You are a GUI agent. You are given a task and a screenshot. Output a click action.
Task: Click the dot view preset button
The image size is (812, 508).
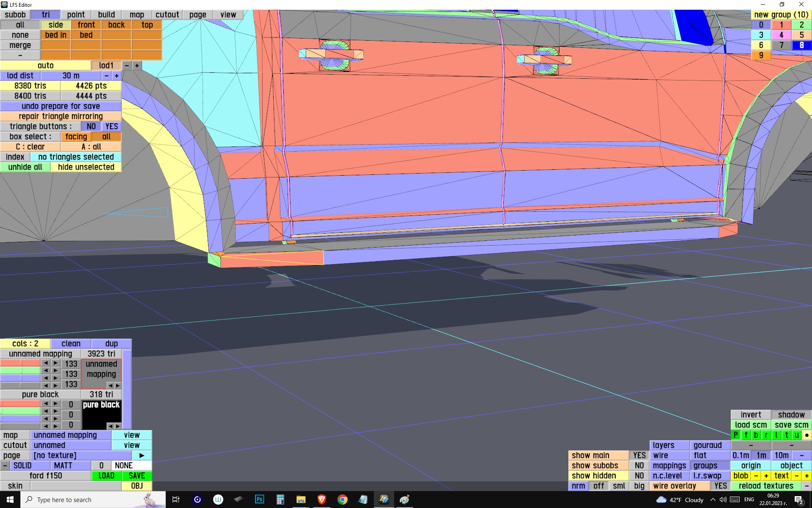tap(807, 435)
